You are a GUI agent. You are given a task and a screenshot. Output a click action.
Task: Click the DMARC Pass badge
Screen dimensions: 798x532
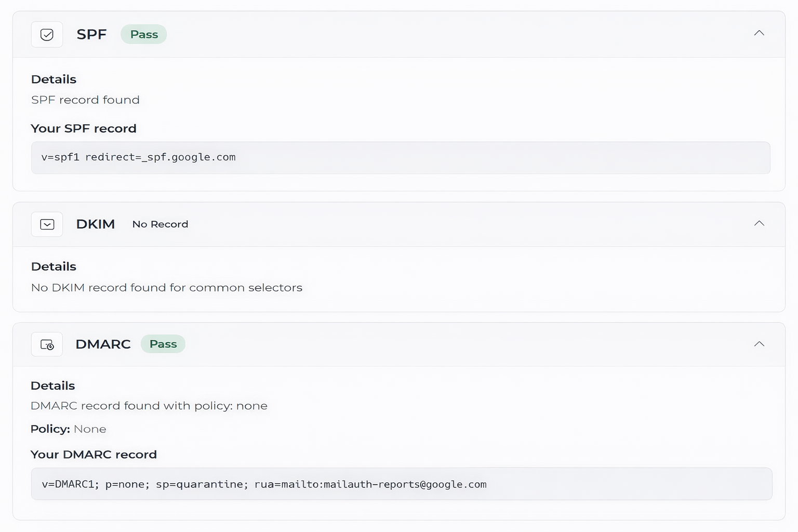point(163,344)
